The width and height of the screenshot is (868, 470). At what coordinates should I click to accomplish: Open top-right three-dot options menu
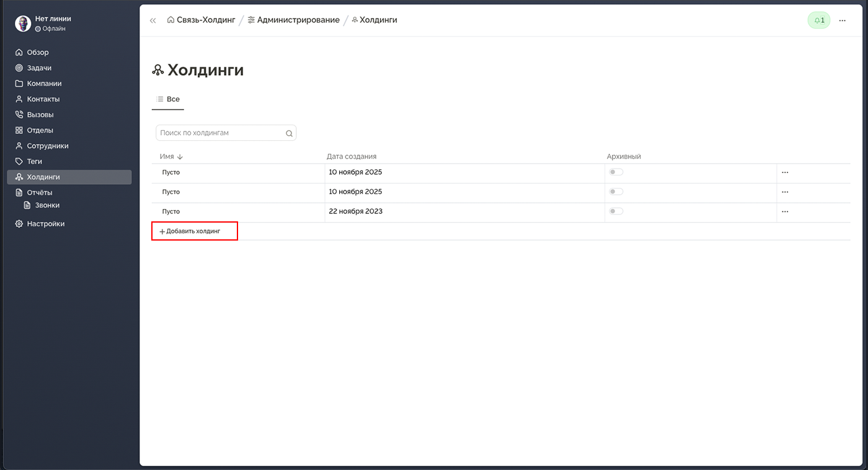click(842, 20)
